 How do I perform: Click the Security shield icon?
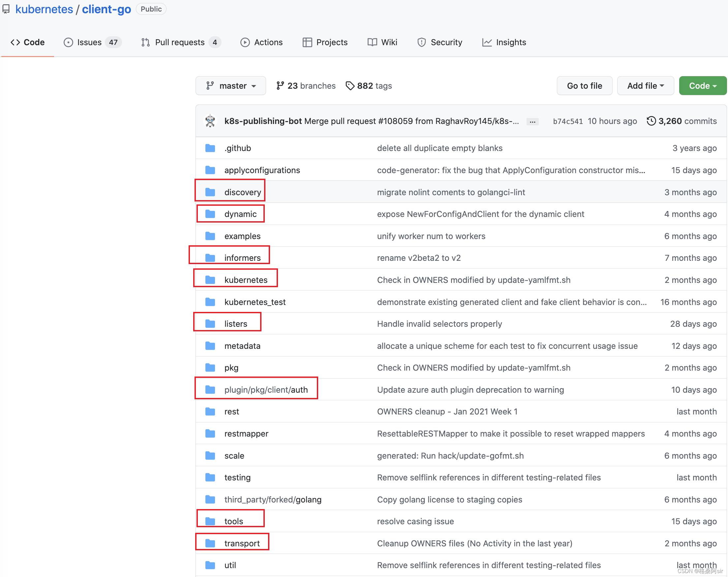coord(421,42)
